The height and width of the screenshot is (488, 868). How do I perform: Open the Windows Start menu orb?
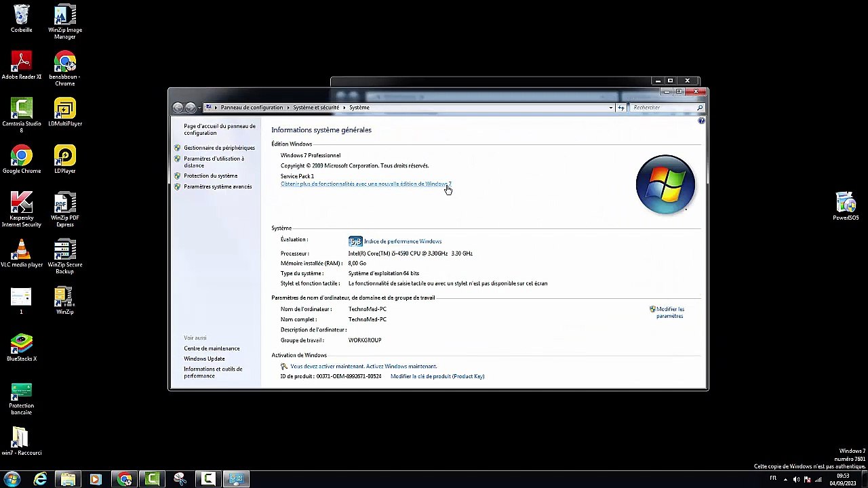click(12, 479)
